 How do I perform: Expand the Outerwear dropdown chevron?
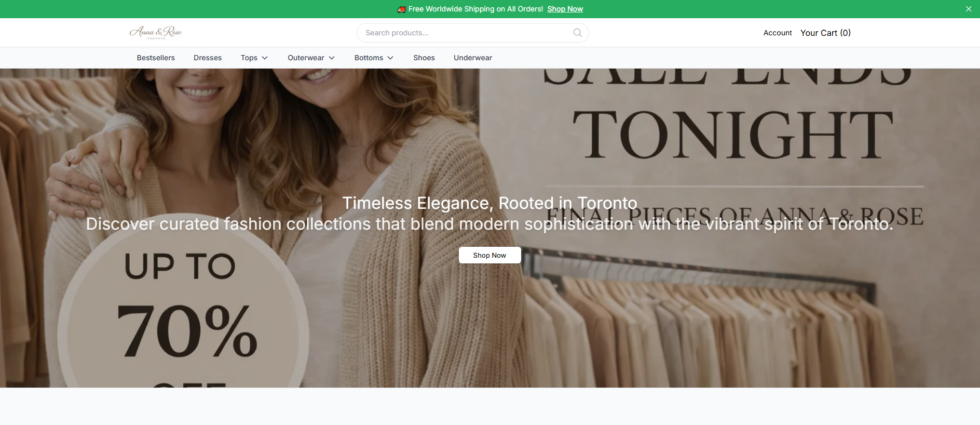point(332,58)
